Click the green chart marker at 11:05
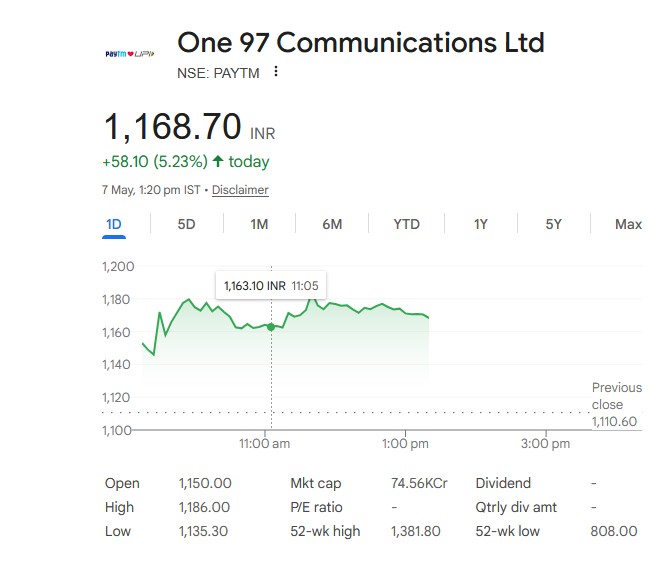Image resolution: width=658 pixels, height=573 pixels. tap(271, 327)
